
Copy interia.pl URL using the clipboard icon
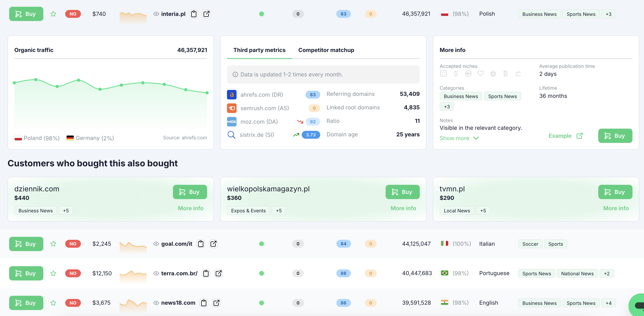[194, 14]
